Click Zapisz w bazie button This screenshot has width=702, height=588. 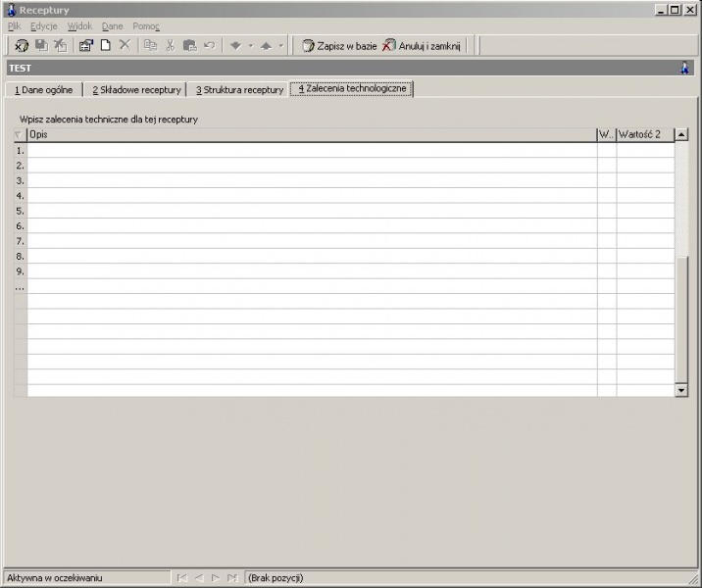point(339,46)
